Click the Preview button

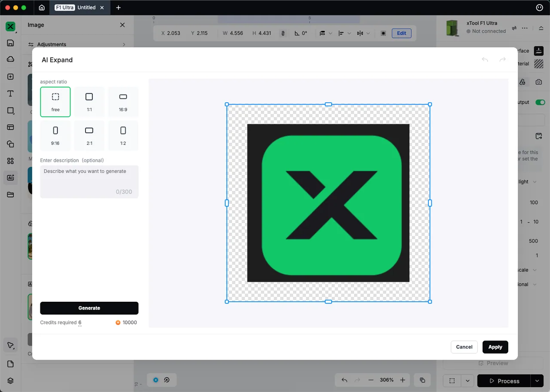493,363
